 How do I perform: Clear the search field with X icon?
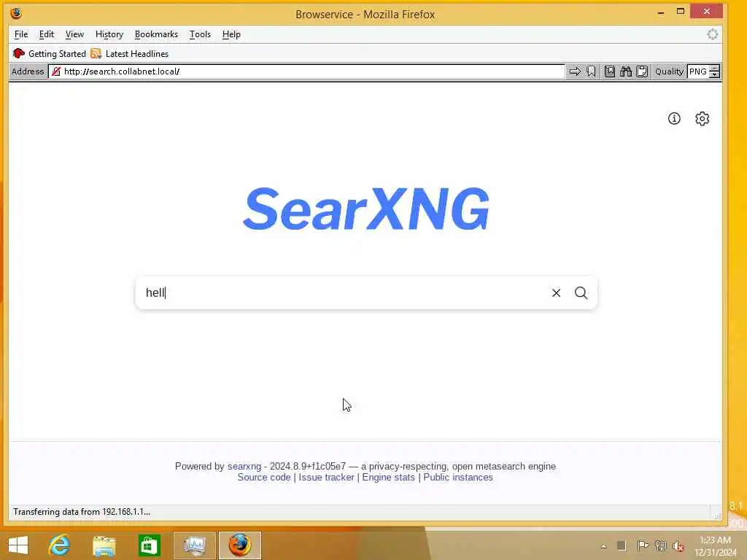[556, 293]
